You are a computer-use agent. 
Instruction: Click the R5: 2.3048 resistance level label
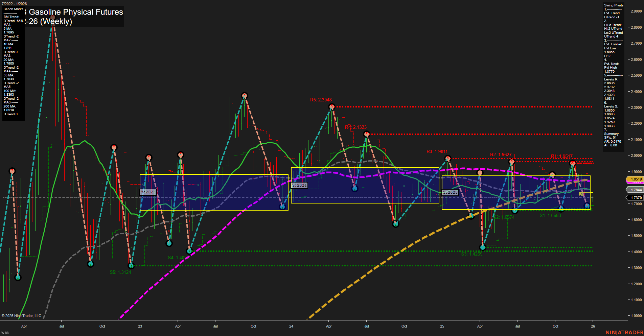(x=321, y=100)
